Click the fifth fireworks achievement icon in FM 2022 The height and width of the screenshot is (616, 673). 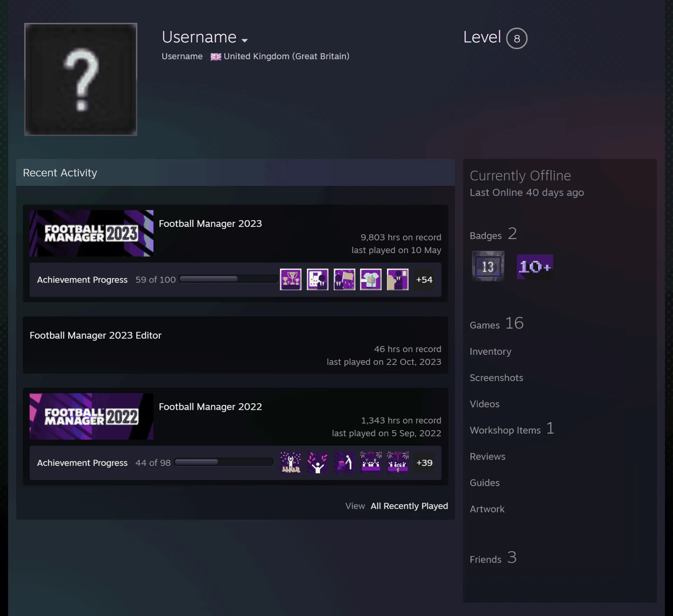click(x=397, y=462)
